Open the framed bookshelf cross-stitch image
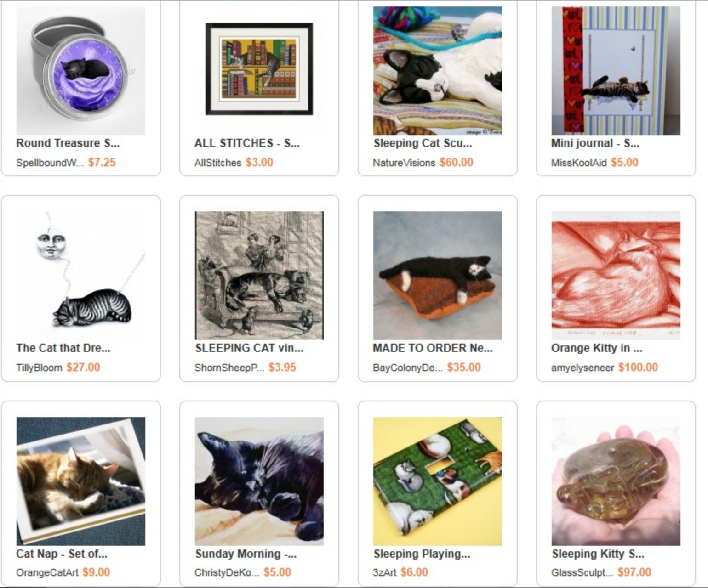Viewport: 708px width, 588px height. 259,70
